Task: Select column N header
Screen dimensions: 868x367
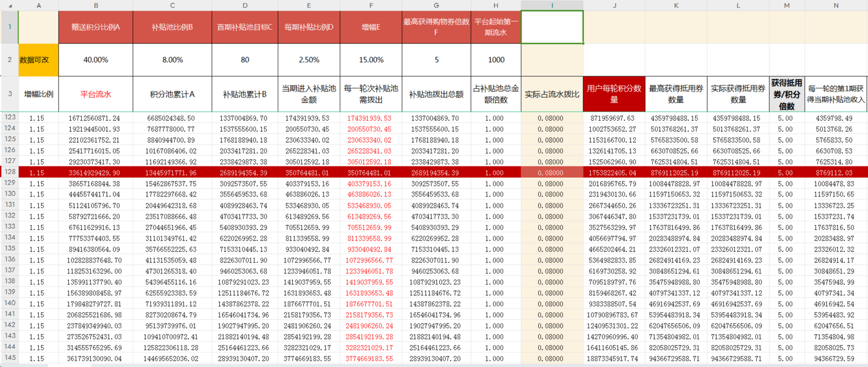Action: [x=836, y=5]
